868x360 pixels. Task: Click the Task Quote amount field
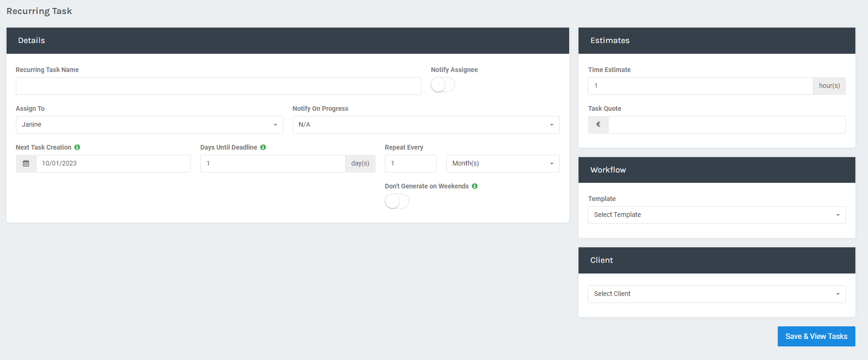pos(727,125)
